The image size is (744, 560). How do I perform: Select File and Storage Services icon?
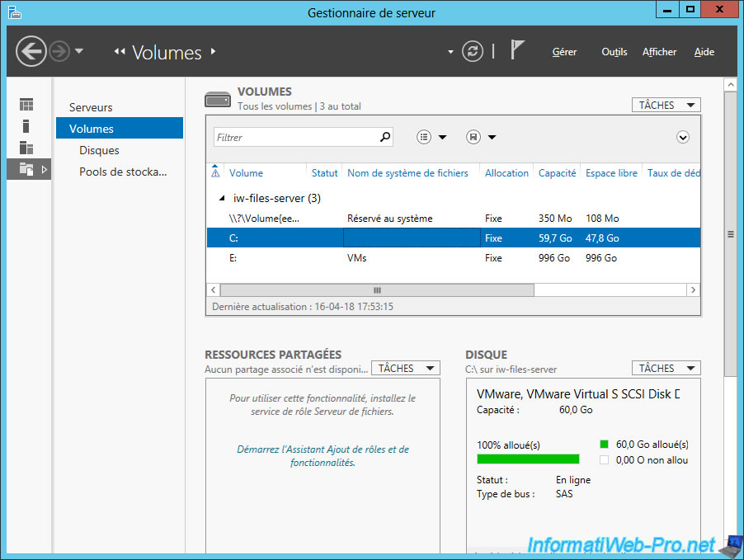26,169
